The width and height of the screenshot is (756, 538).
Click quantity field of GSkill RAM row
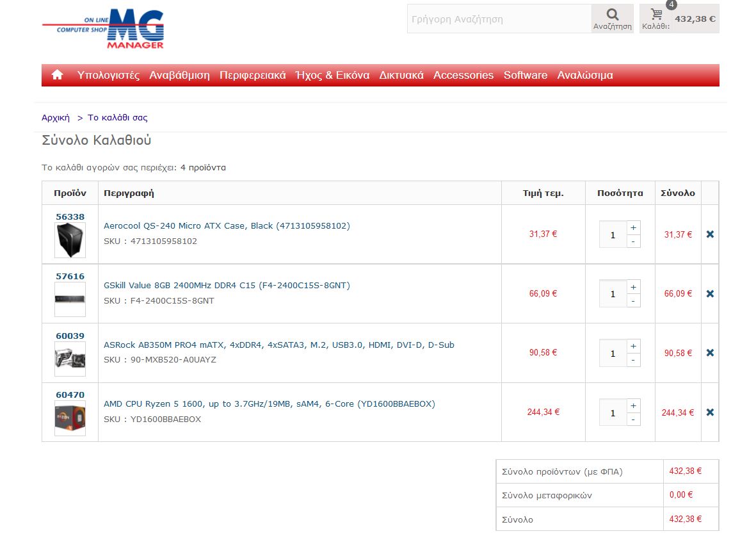[613, 294]
